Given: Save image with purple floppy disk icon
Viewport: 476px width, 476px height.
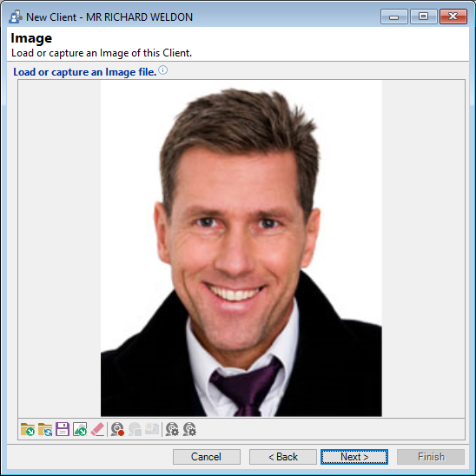Looking at the screenshot, I should tap(63, 430).
